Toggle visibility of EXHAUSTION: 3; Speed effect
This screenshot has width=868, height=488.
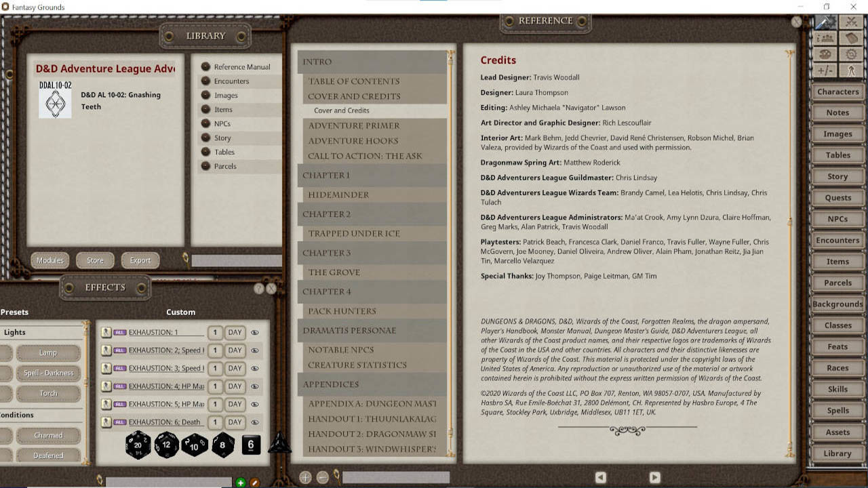(x=255, y=369)
